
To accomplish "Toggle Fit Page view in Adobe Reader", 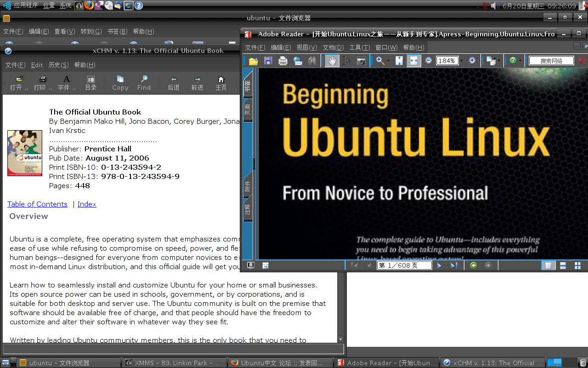I will click(x=399, y=61).
